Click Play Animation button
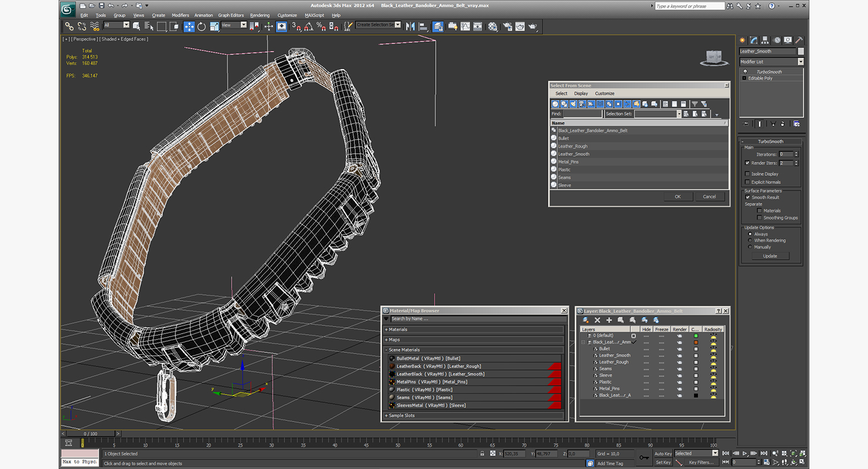 point(745,453)
